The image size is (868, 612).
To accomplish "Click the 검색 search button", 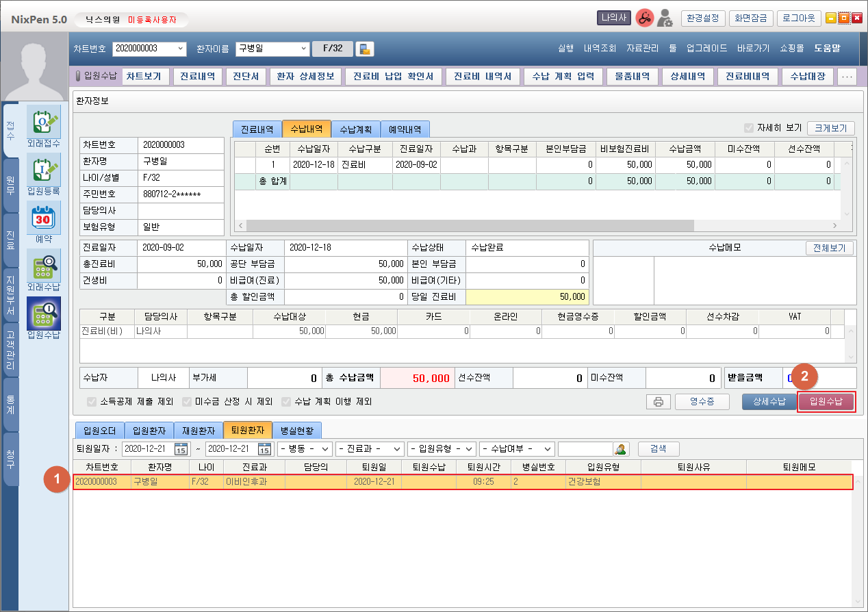I will tap(658, 449).
